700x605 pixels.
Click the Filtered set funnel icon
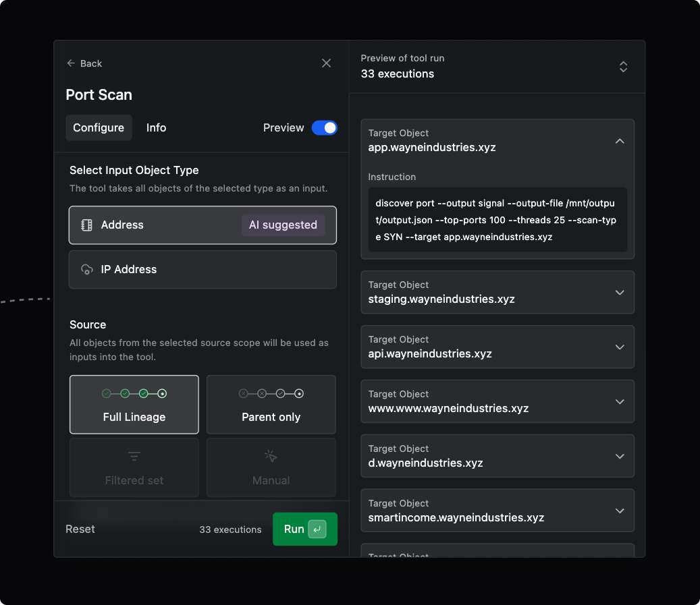[134, 457]
